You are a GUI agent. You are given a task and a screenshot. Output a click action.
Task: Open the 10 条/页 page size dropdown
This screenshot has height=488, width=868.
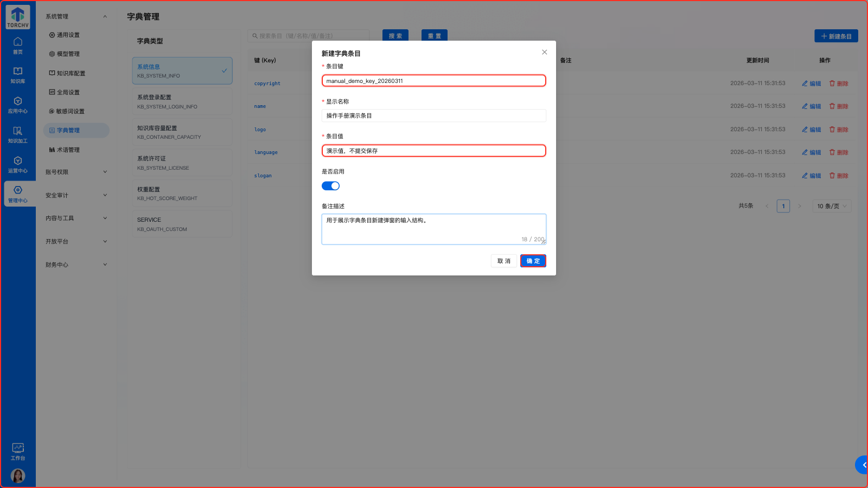point(831,206)
